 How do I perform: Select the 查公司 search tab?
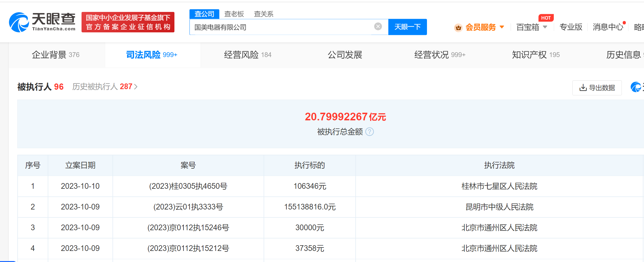point(204,14)
